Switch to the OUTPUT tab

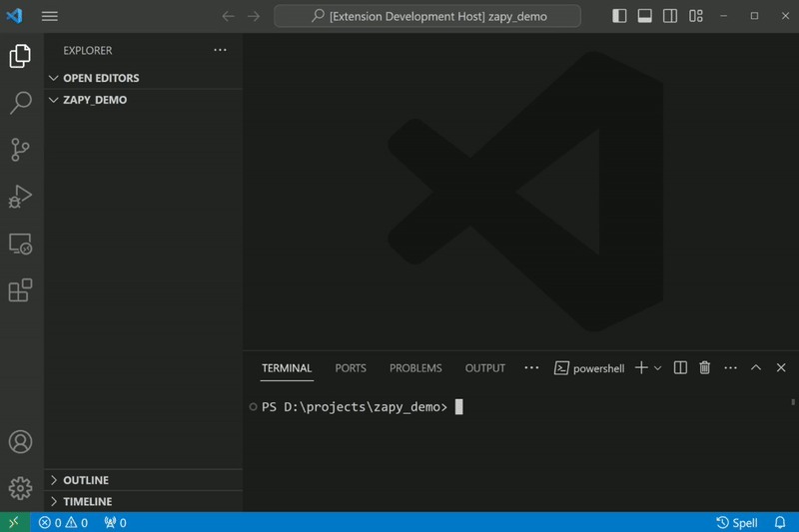pos(485,368)
